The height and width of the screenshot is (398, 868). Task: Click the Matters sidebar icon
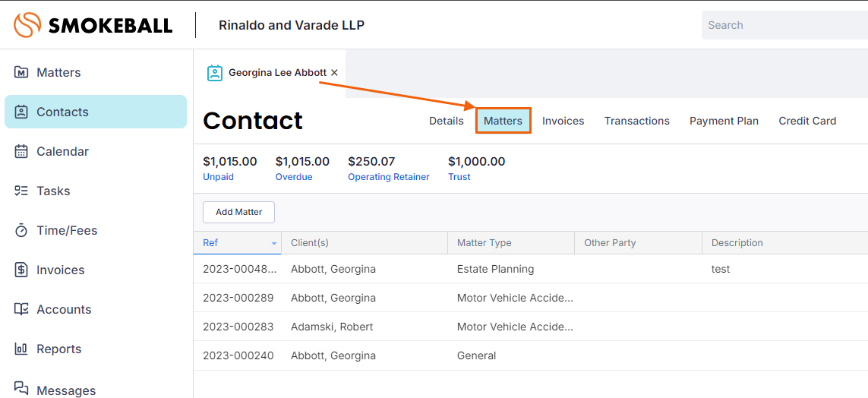21,72
